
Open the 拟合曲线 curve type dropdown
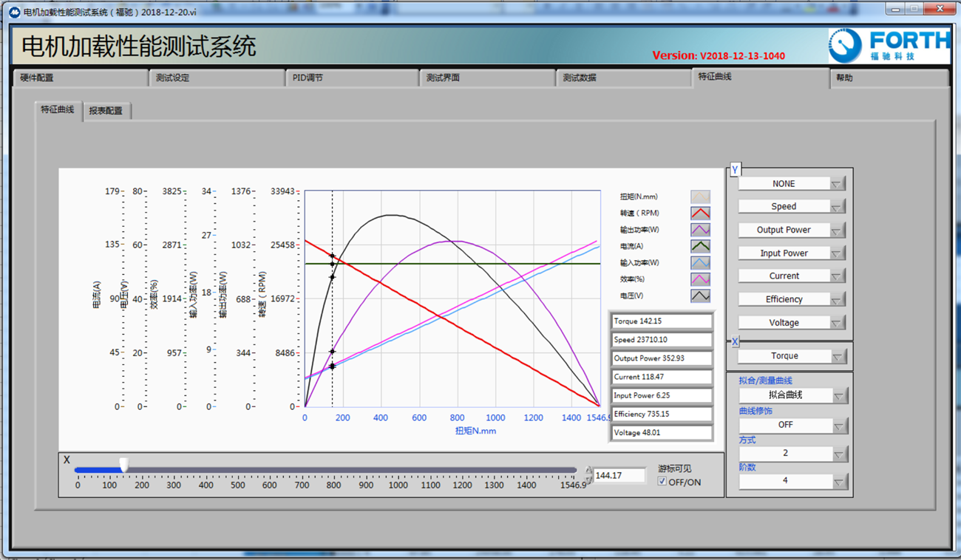point(839,396)
